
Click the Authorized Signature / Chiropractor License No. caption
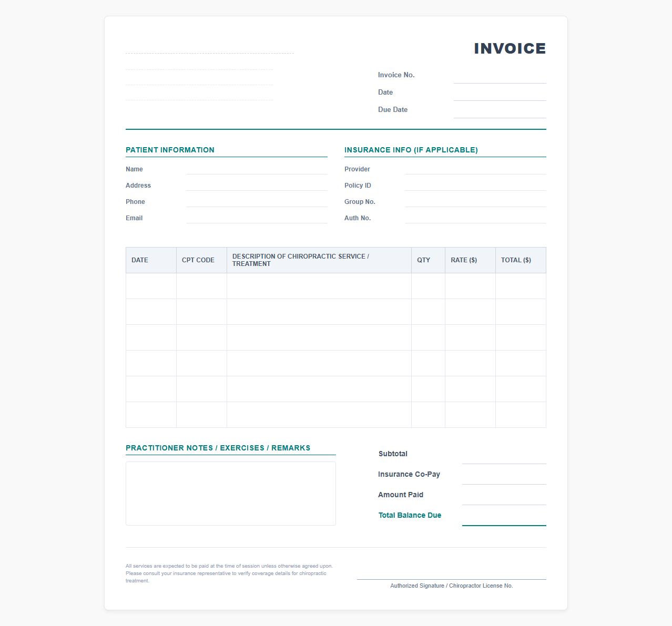tap(452, 586)
